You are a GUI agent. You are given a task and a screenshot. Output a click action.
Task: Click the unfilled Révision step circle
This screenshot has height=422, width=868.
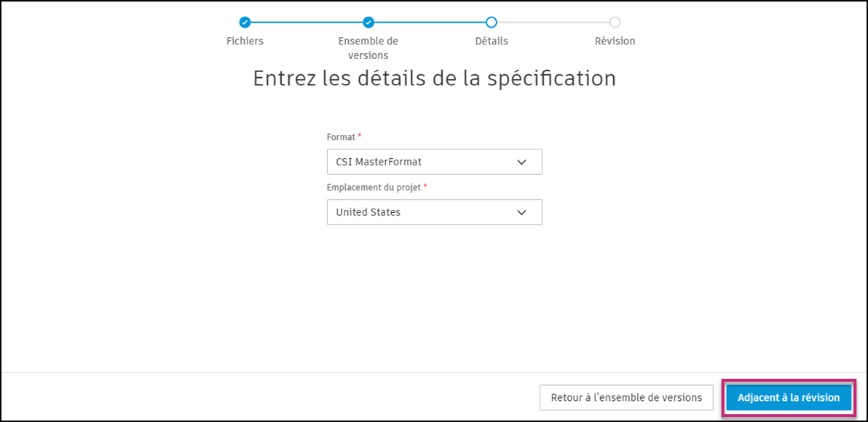click(x=614, y=23)
